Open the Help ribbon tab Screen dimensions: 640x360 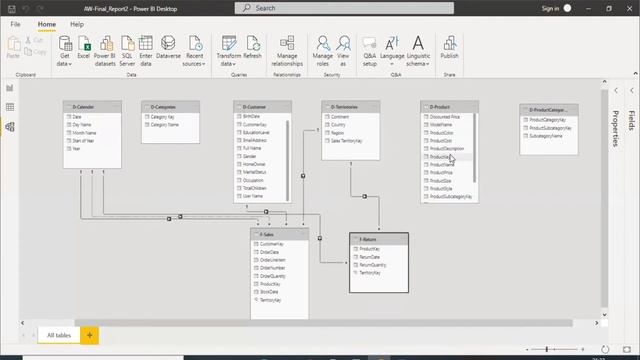click(77, 24)
